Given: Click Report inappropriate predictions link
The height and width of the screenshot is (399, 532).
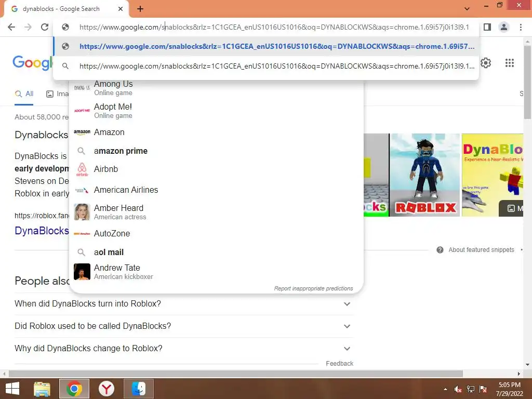Looking at the screenshot, I should [313, 288].
